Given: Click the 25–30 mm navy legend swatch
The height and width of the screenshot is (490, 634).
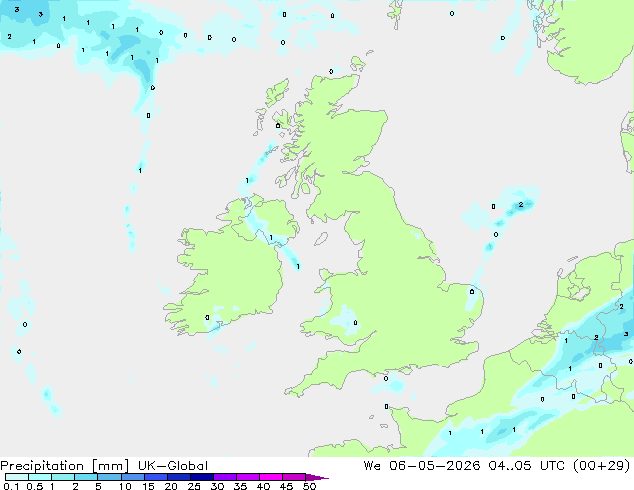Looking at the screenshot, I should coord(201,477).
